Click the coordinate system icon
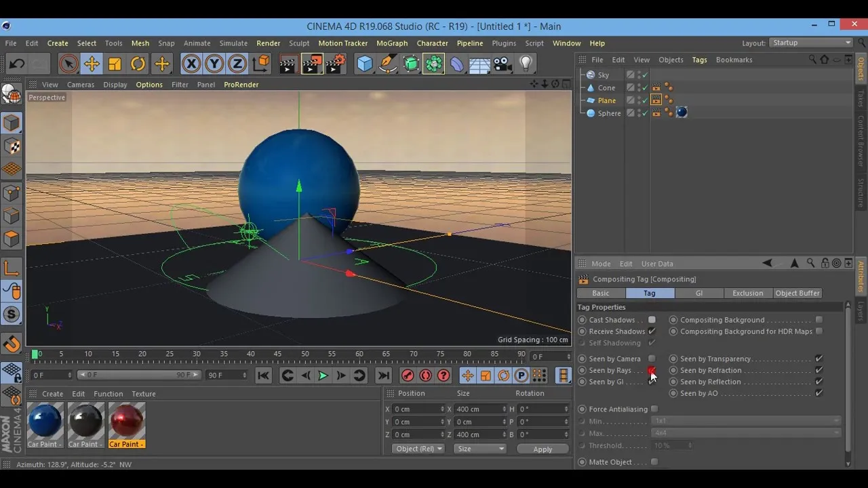The image size is (868, 488). click(261, 64)
